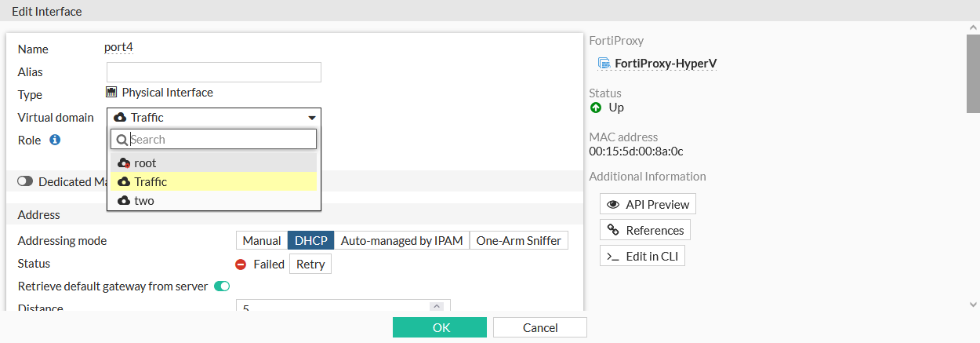The image size is (980, 343).
Task: Click the search magnifier icon
Action: pos(122,140)
